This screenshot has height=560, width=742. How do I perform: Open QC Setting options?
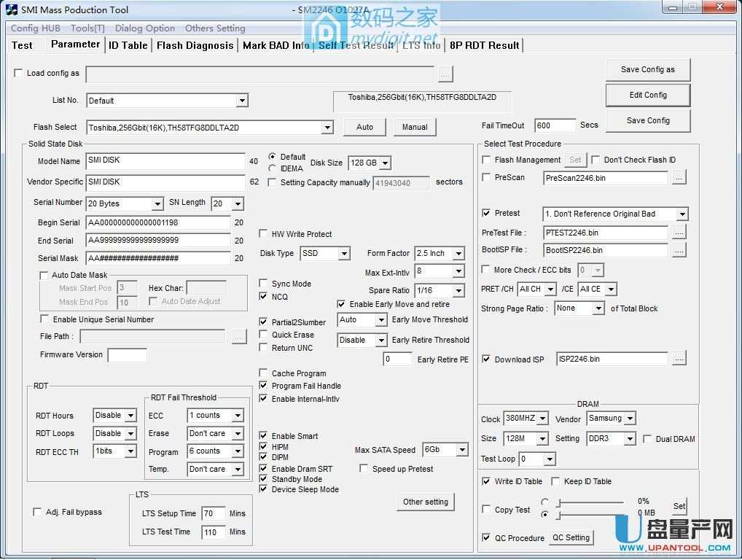571,537
